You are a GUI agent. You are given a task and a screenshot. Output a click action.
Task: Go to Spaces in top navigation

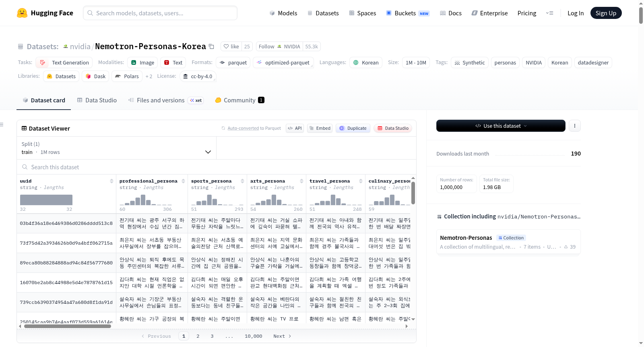(x=363, y=13)
